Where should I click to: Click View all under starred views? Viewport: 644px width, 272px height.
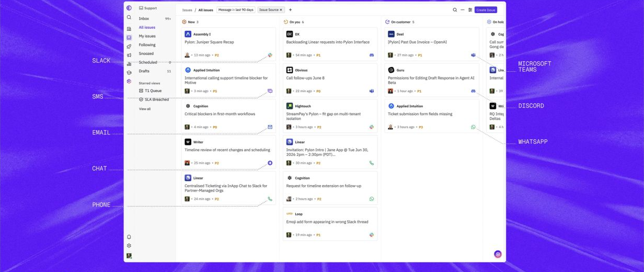(145, 109)
